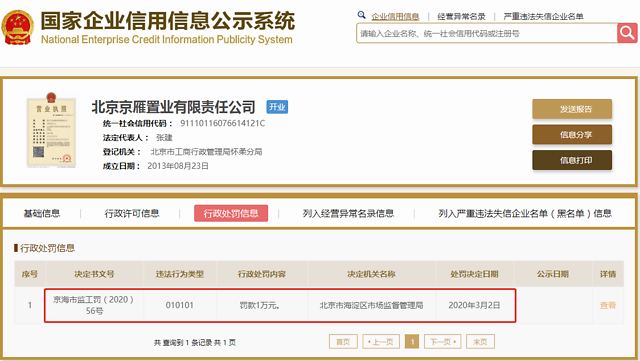Click the 详情 column header
Viewport: 640px width, 361px height.
point(608,274)
